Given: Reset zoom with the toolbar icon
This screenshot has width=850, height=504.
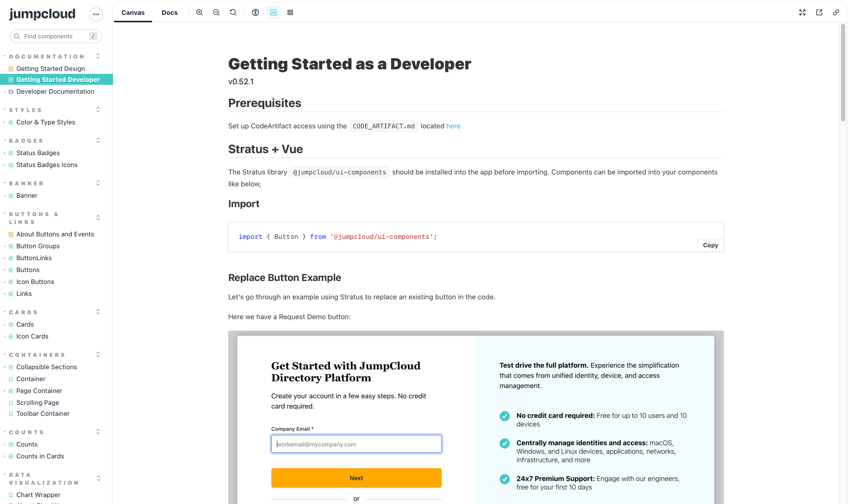Looking at the screenshot, I should pos(233,12).
